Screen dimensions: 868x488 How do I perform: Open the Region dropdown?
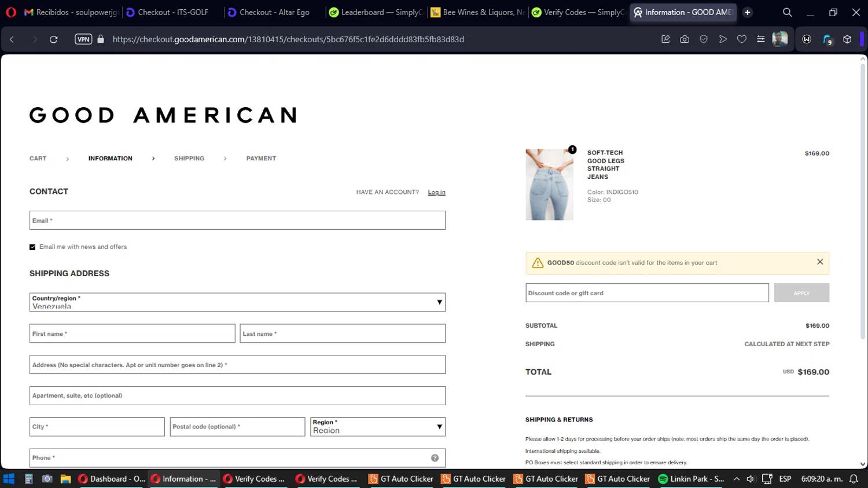coord(378,427)
